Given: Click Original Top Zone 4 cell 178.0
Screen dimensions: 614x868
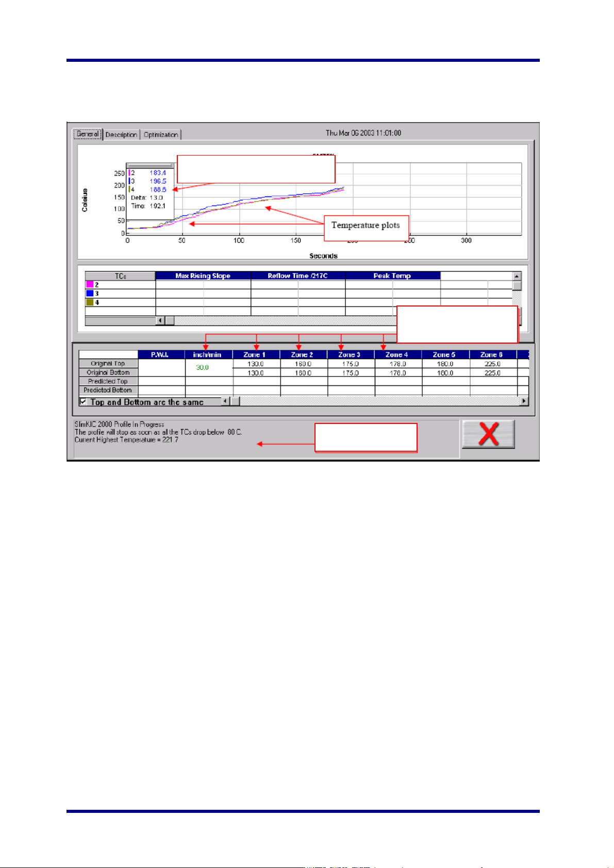Looking at the screenshot, I should pyautogui.click(x=398, y=364).
